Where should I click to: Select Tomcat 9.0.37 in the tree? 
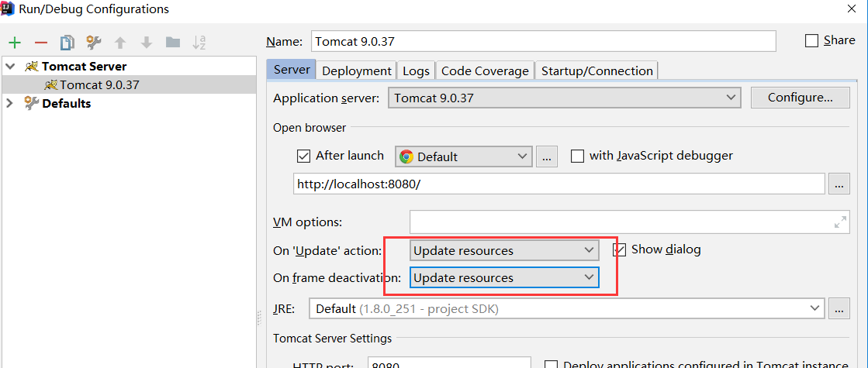(128, 84)
